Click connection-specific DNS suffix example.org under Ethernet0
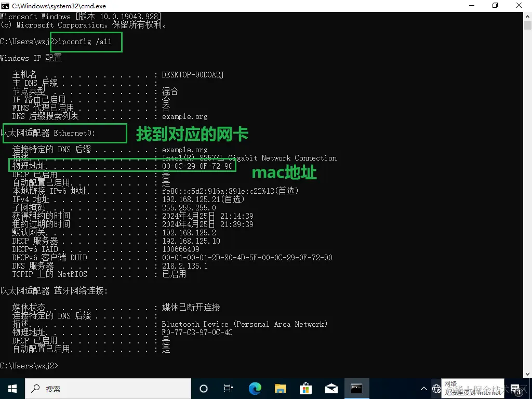This screenshot has height=399, width=532. [184, 150]
